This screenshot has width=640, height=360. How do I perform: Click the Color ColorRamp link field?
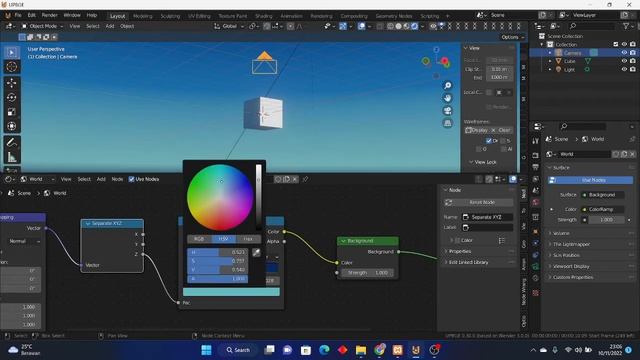tap(603, 209)
